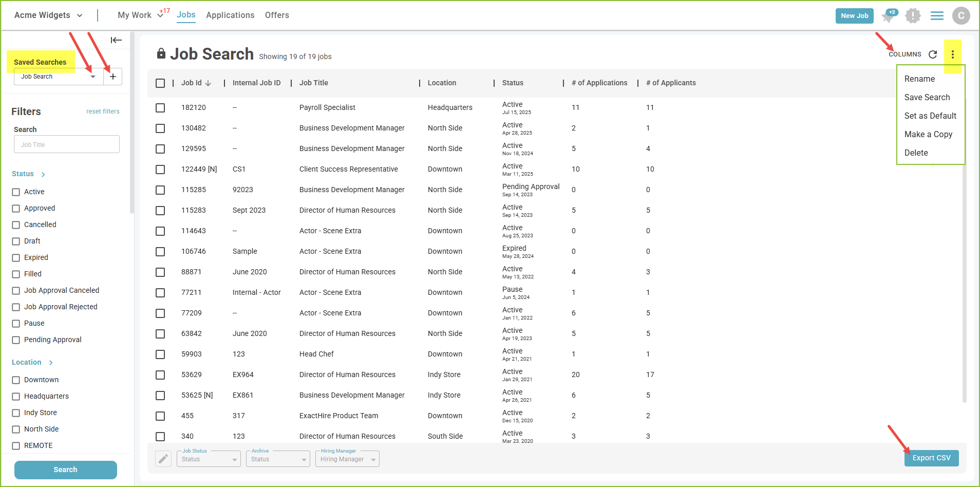This screenshot has height=487, width=980.
Task: Open the Acme Widgets company dropdown
Action: click(x=48, y=15)
